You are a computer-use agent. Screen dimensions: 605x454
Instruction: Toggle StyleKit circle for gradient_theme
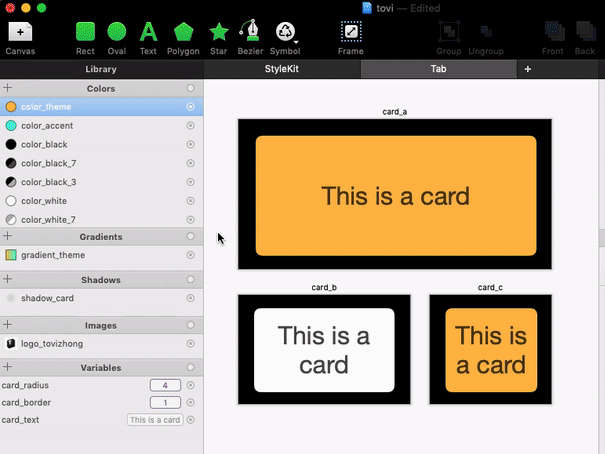click(x=190, y=255)
